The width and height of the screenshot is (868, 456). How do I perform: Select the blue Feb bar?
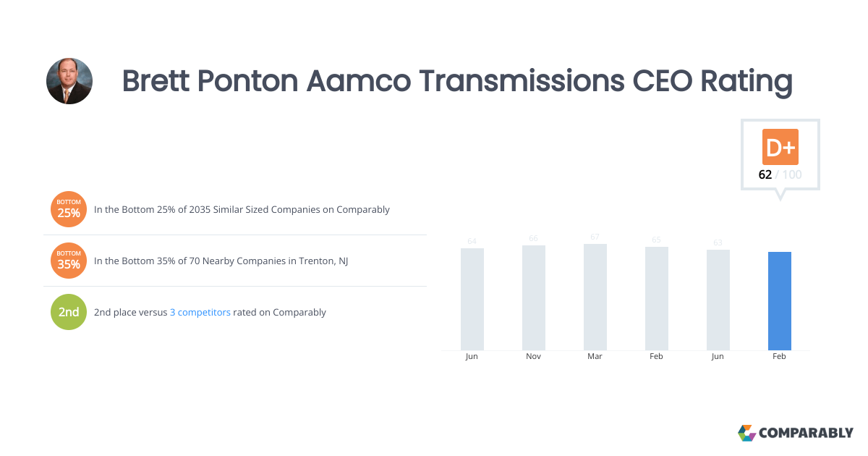pyautogui.click(x=780, y=301)
